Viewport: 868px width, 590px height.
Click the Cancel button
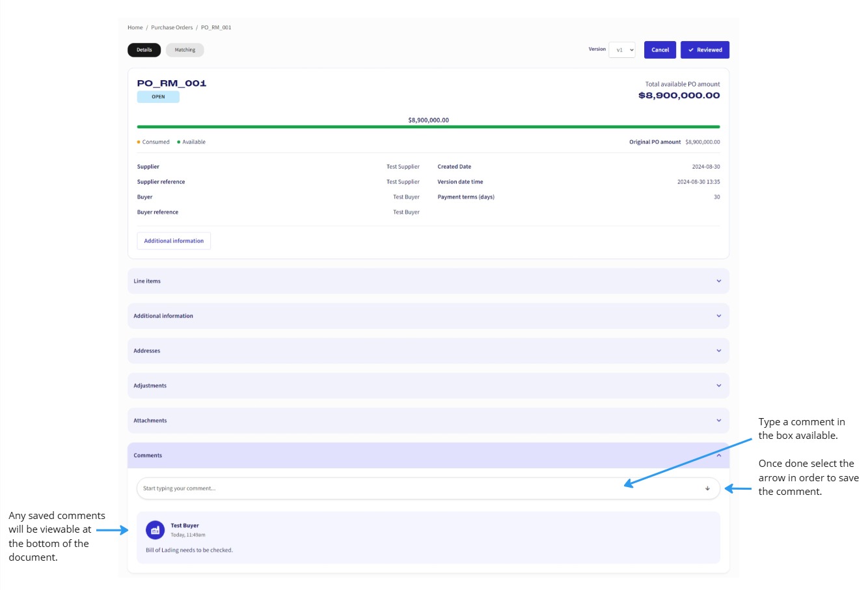pos(660,50)
